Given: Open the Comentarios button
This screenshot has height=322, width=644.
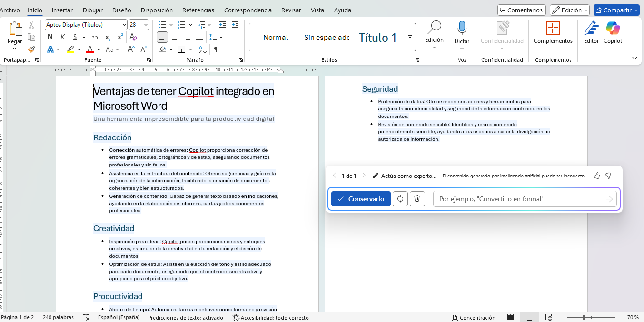Looking at the screenshot, I should [521, 10].
